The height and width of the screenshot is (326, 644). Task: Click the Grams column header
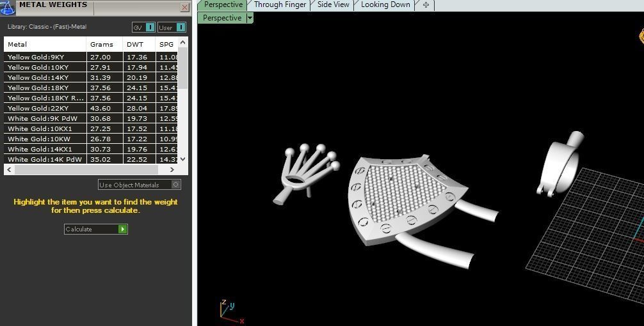coord(105,44)
